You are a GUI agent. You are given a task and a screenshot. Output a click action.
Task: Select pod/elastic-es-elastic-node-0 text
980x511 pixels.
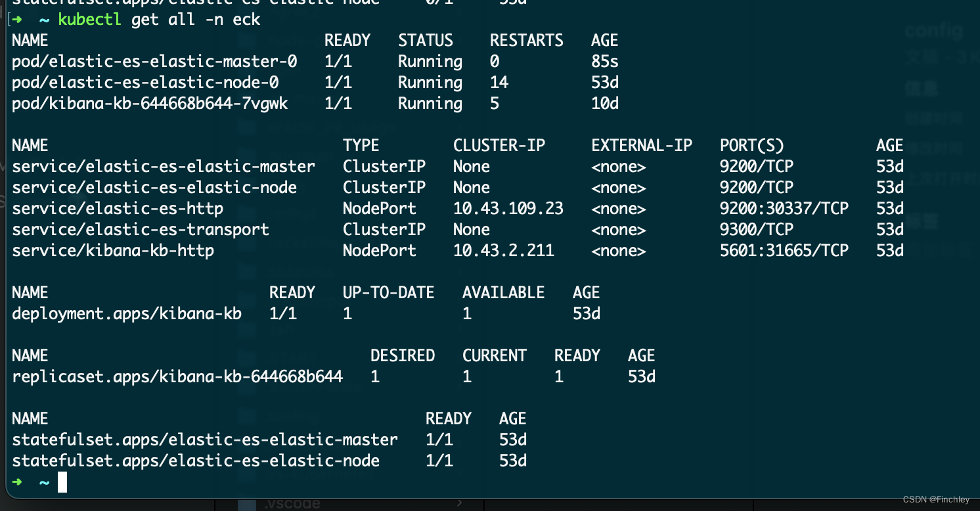point(145,83)
